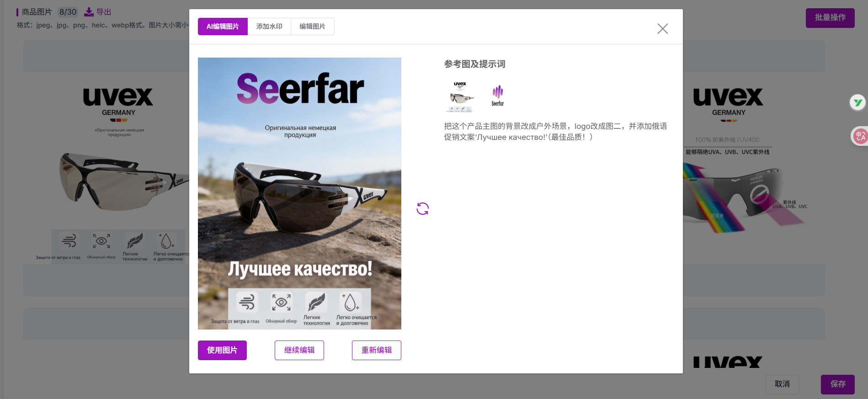
Task: Click the export download icon
Action: coord(89,12)
